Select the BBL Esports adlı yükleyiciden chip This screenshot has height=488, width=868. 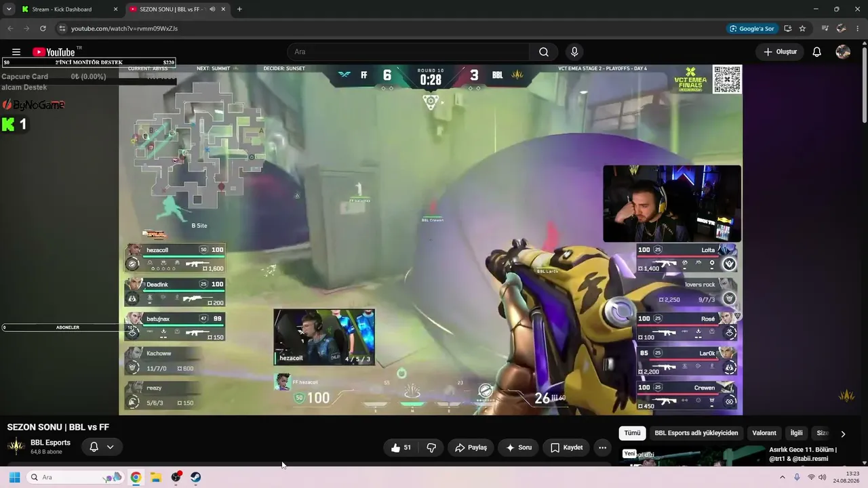pyautogui.click(x=696, y=433)
